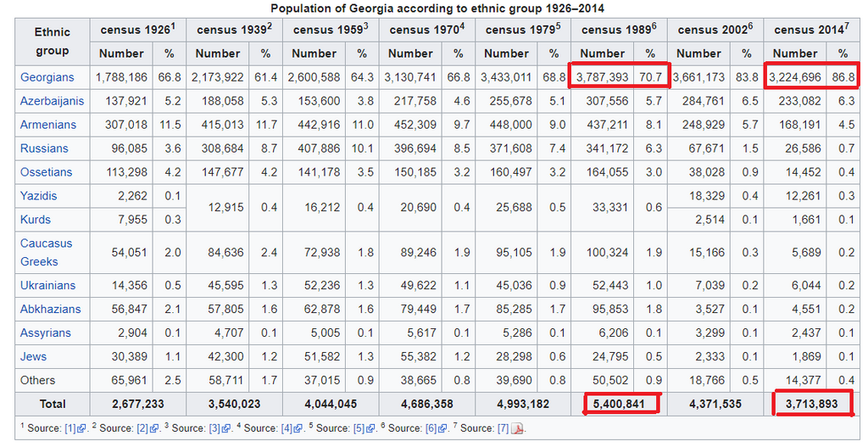
Task: Open the Azerbaijanis link
Action: pyautogui.click(x=52, y=101)
